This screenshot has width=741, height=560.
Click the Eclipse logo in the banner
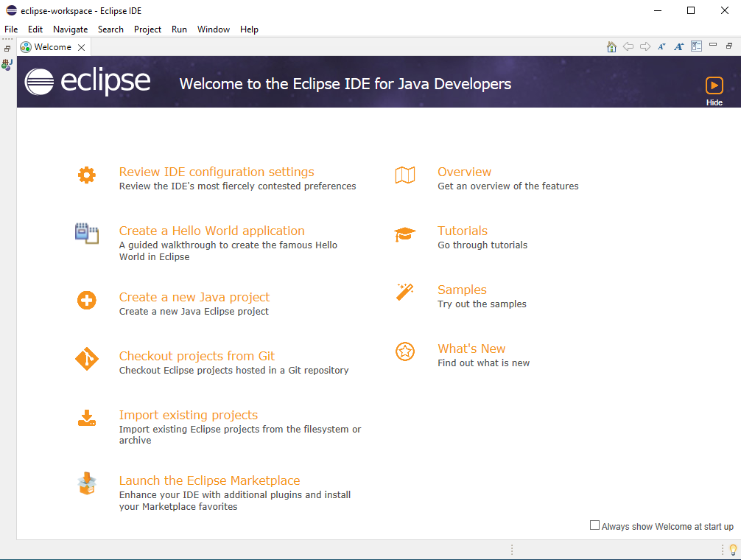88,81
